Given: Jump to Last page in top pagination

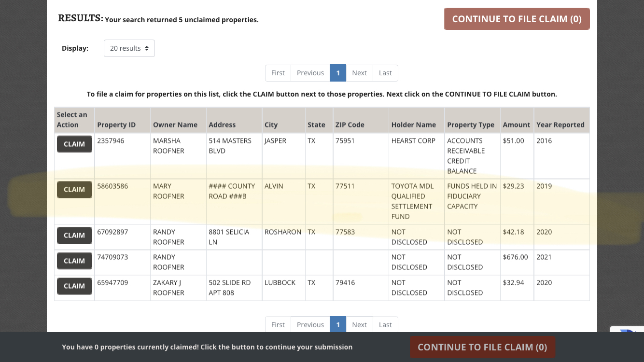Looking at the screenshot, I should [385, 73].
